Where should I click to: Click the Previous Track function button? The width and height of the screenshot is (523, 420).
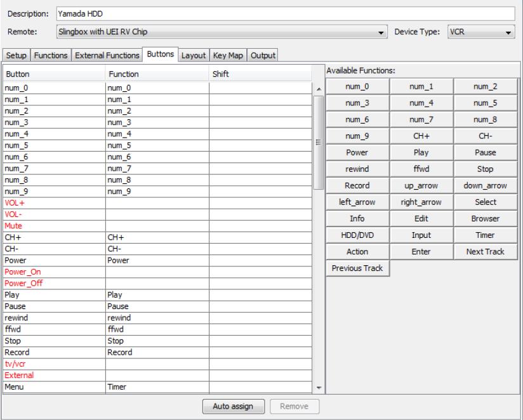click(x=357, y=268)
